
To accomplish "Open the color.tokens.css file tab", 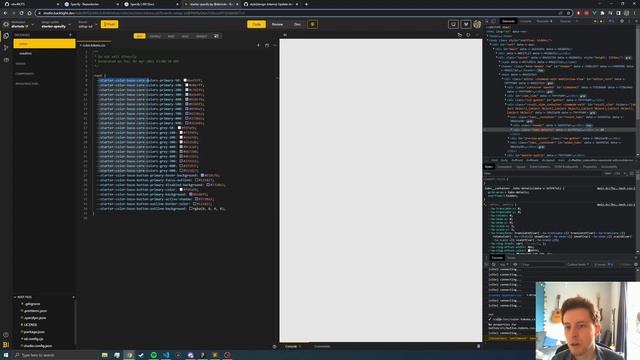I will pyautogui.click(x=94, y=45).
